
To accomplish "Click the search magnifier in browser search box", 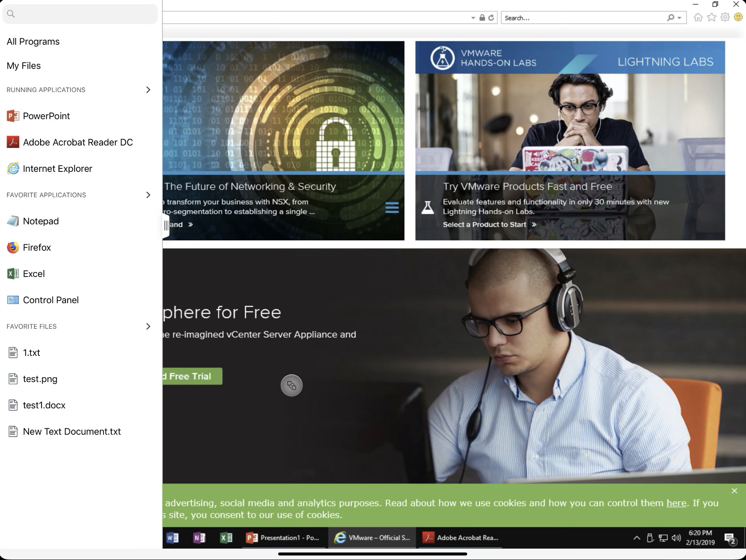I will (x=670, y=17).
